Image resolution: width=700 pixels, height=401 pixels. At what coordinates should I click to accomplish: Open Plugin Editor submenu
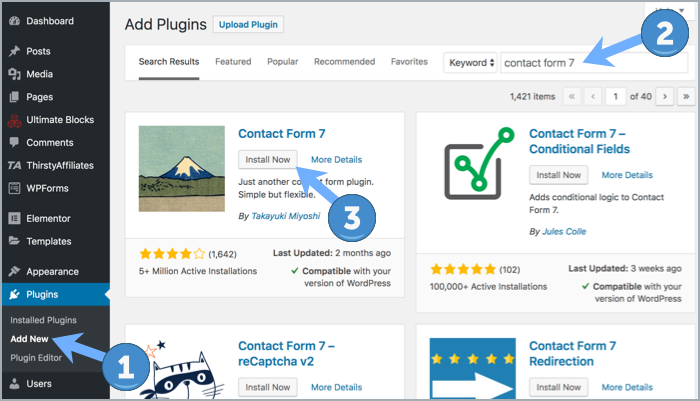pos(36,358)
